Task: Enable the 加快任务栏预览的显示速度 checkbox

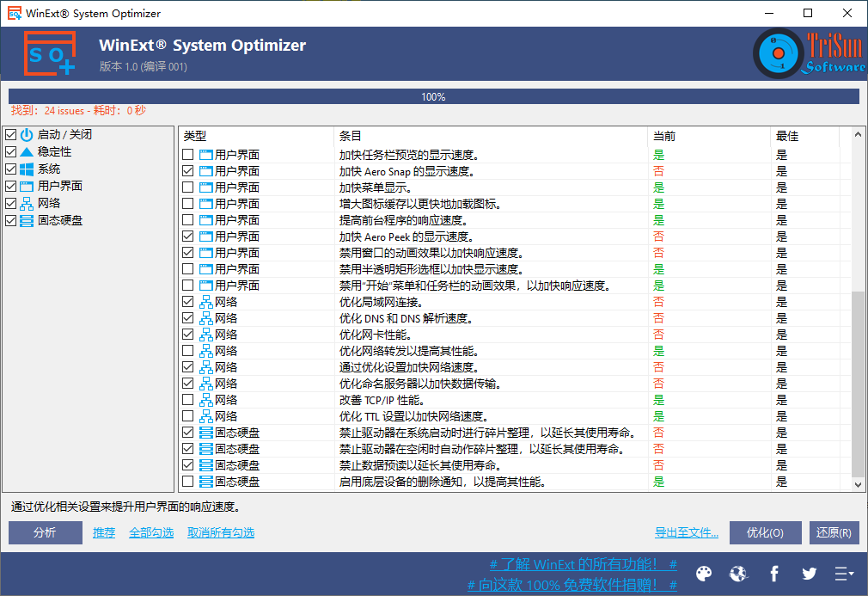Action: [x=189, y=154]
